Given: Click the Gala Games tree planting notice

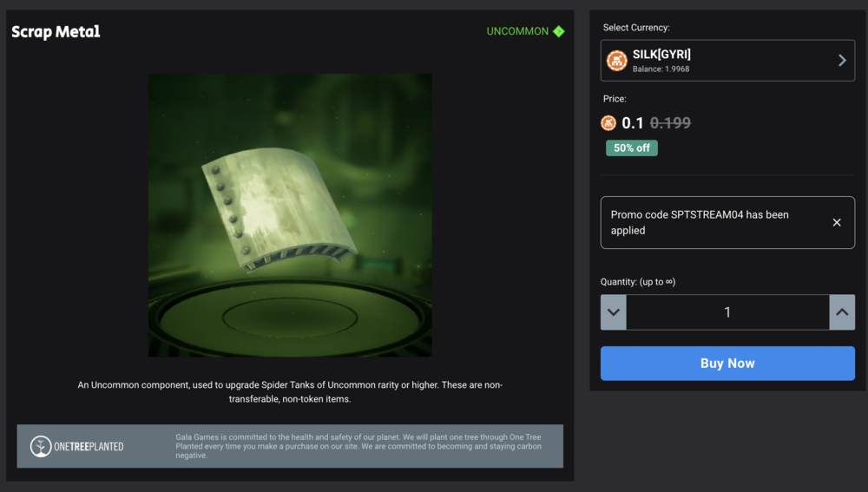Looking at the screenshot, I should pyautogui.click(x=358, y=446).
